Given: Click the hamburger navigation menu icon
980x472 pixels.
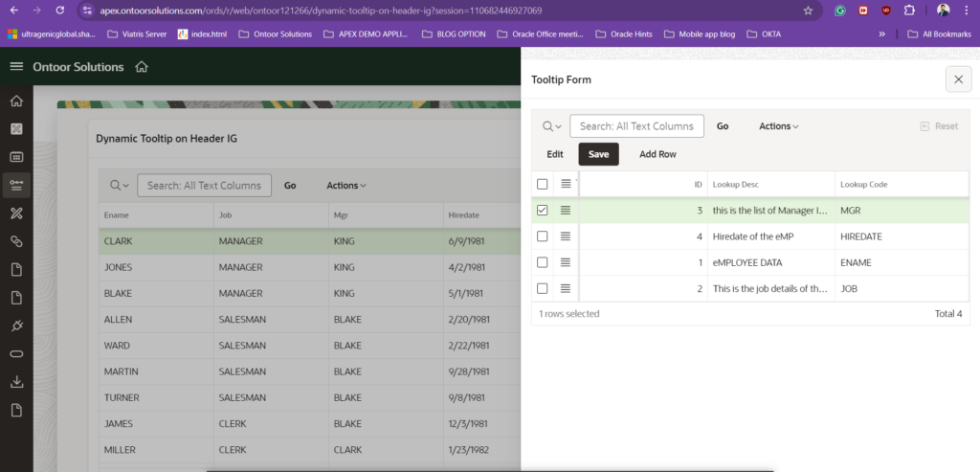Looking at the screenshot, I should click(16, 67).
